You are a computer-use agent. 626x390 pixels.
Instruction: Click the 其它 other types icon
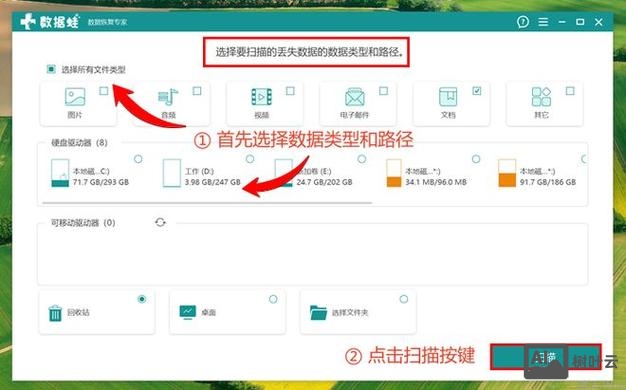pos(541,97)
